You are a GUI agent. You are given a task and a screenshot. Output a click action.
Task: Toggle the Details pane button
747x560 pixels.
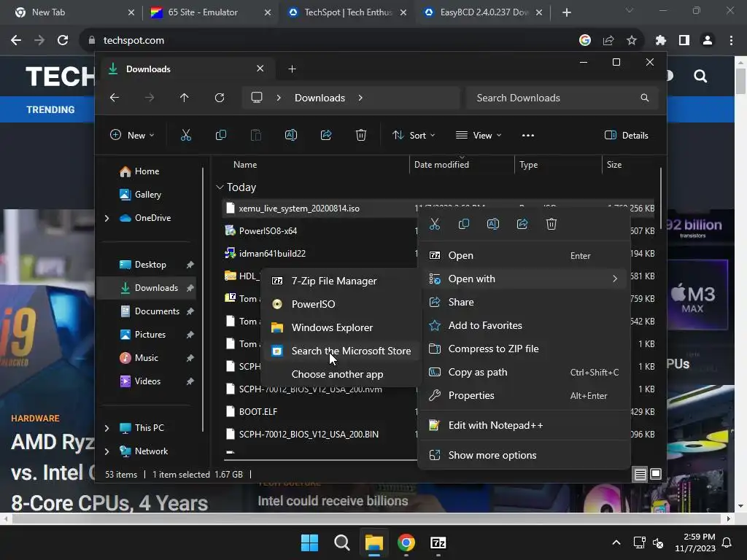pyautogui.click(x=627, y=135)
